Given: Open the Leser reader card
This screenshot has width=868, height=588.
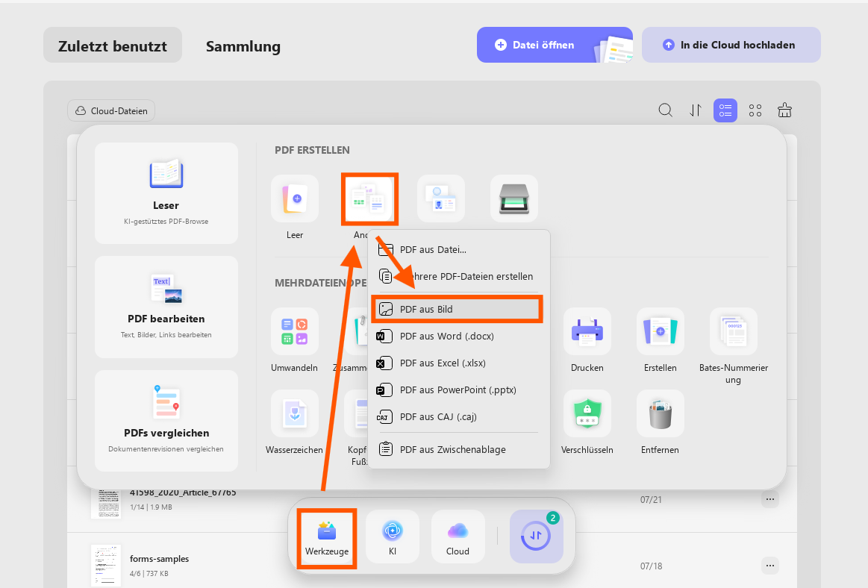Looking at the screenshot, I should pos(166,193).
